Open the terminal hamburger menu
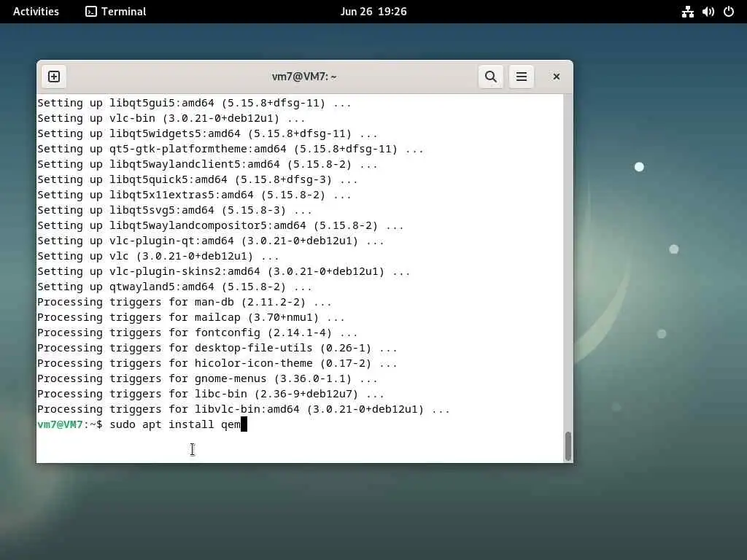The image size is (747, 560). pos(521,77)
